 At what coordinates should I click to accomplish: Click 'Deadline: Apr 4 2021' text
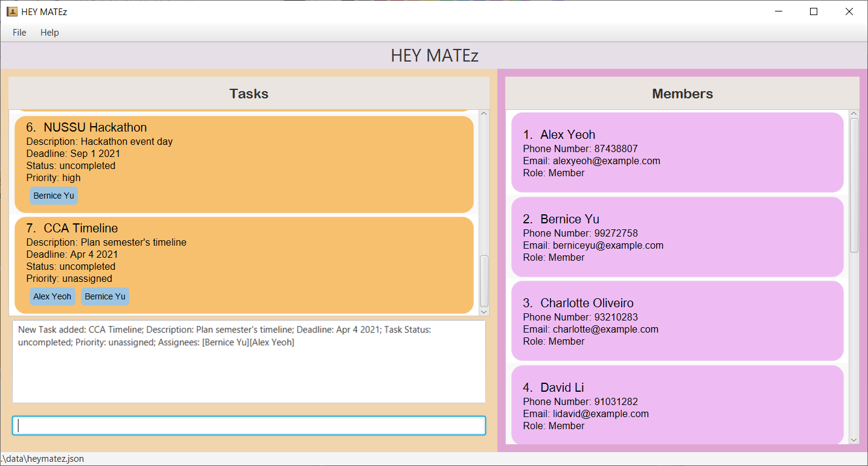(72, 255)
